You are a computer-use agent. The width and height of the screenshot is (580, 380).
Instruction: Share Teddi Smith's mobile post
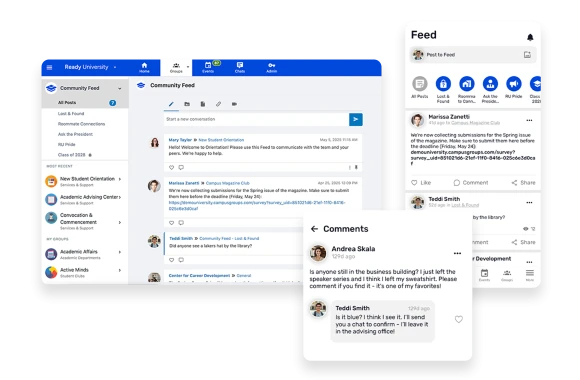(523, 242)
